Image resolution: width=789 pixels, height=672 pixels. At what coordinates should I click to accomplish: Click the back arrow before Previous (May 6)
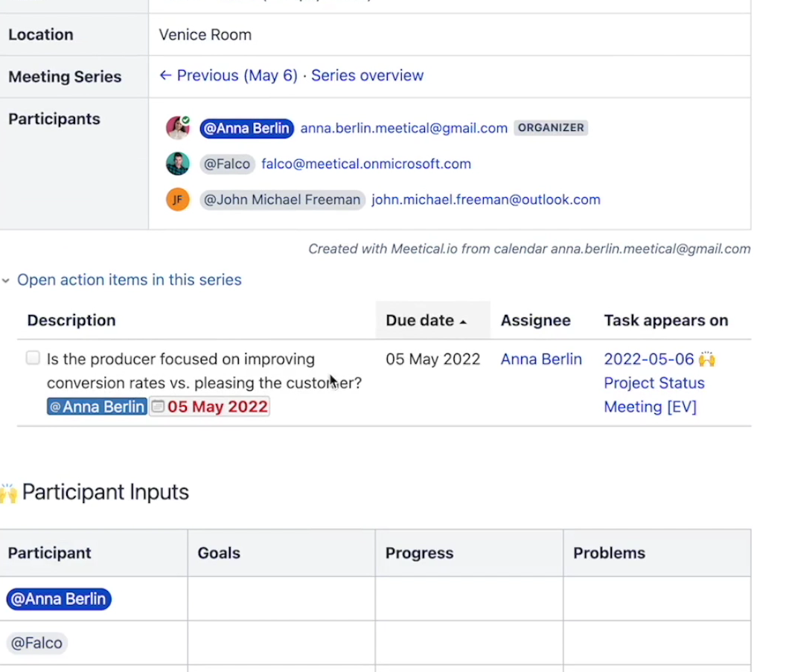[x=165, y=75]
